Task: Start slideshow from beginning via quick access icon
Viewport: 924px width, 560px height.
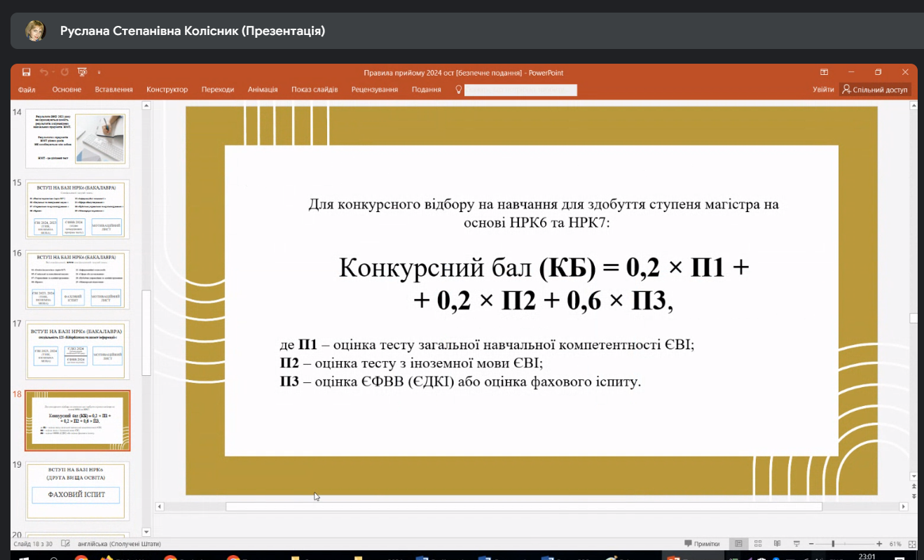Action: pos(82,72)
